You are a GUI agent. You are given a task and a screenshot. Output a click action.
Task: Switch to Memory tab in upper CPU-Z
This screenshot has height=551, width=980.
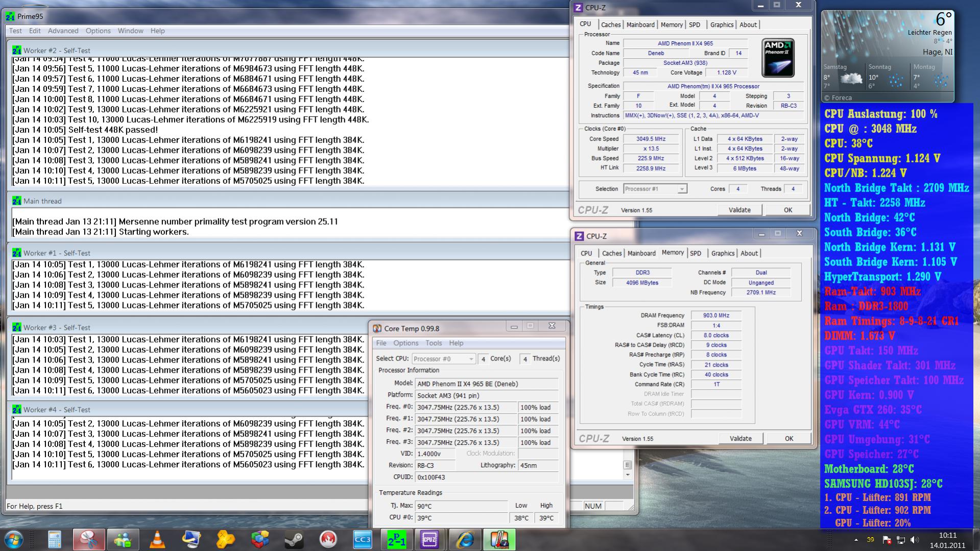(x=672, y=25)
